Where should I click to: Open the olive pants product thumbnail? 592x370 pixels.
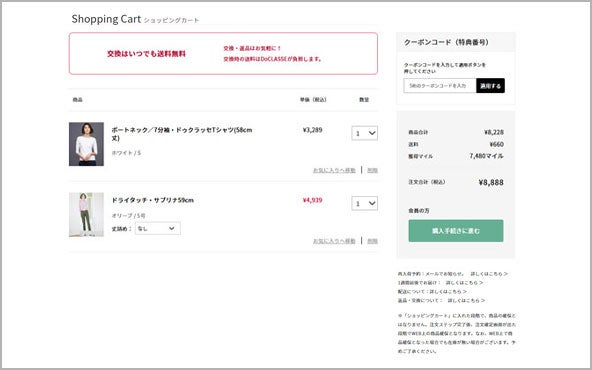tap(86, 214)
